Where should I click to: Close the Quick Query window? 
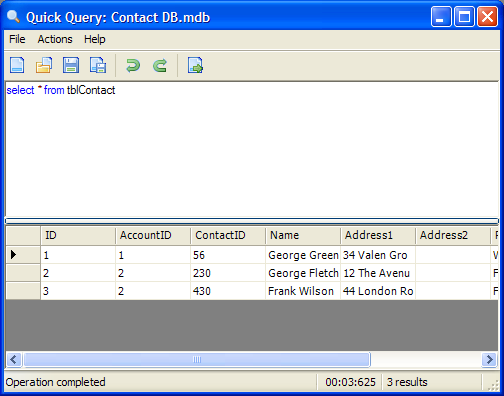tap(487, 16)
